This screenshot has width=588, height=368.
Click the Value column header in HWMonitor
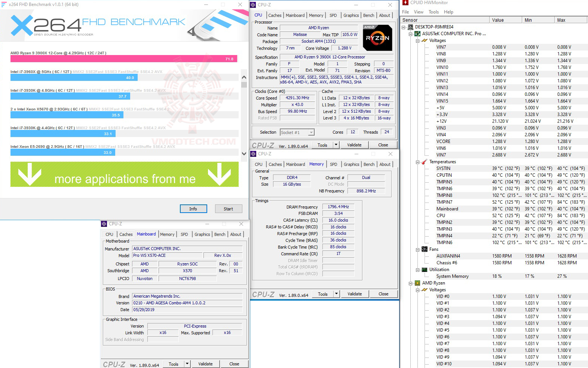pos(506,20)
